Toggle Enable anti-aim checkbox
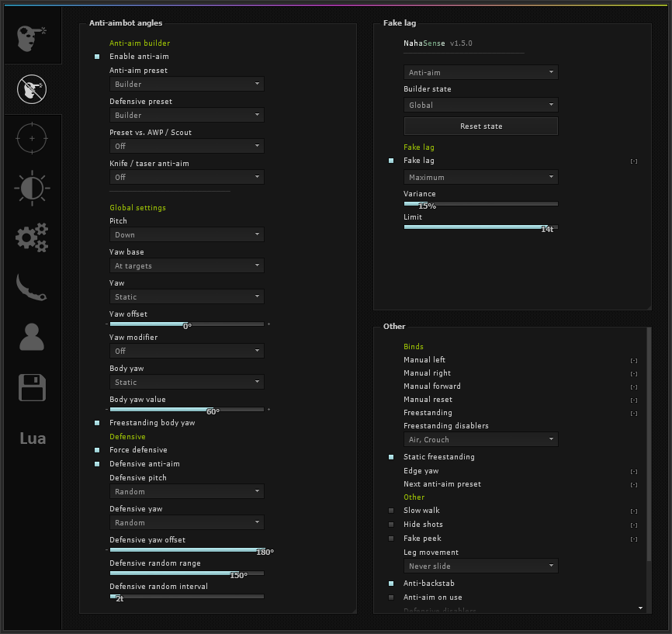 point(97,57)
